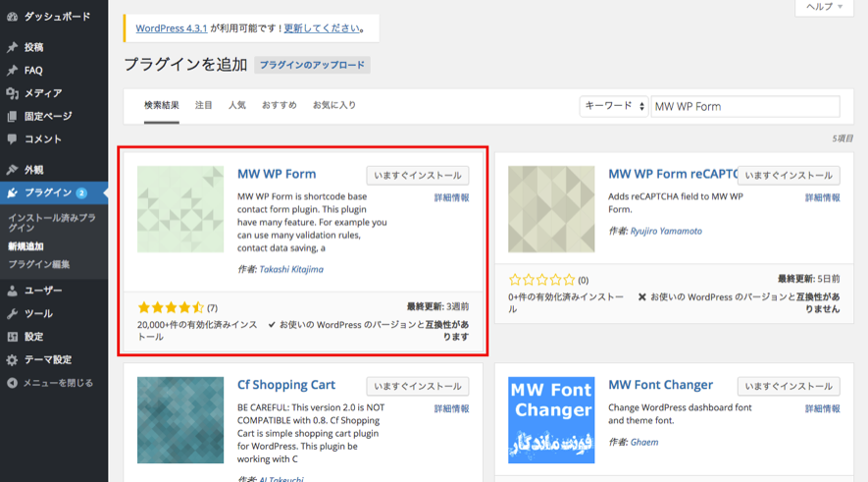Screen dimensions: 868x482
Task: Click the プラグインのアップロード button
Action: 312,66
